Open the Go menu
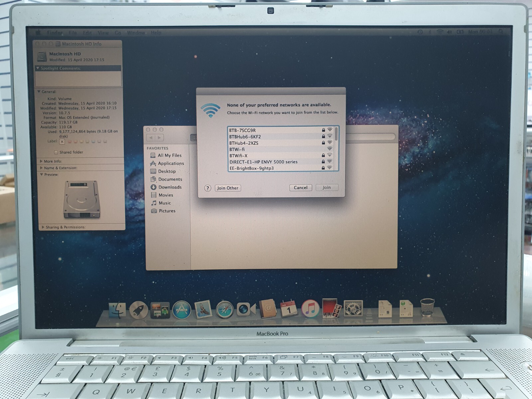 click(x=118, y=33)
